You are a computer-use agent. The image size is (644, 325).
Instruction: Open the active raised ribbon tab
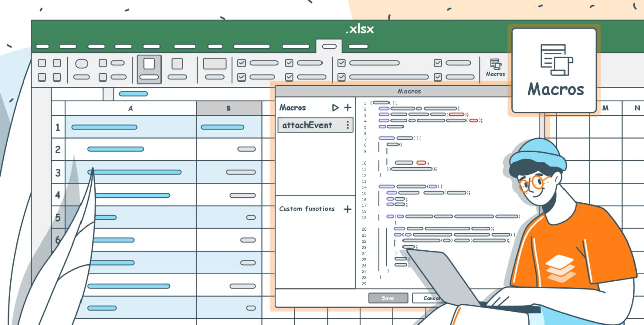point(329,46)
